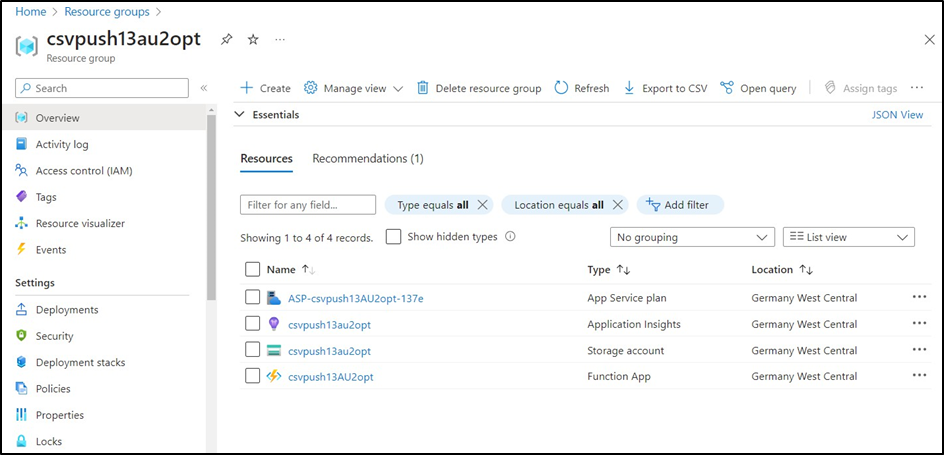Open the List view dropdown

pyautogui.click(x=848, y=237)
